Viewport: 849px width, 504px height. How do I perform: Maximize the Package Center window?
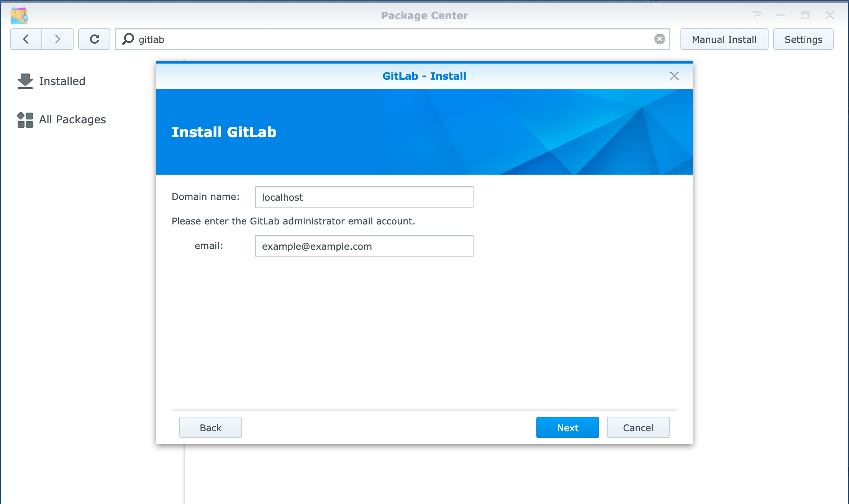[805, 15]
